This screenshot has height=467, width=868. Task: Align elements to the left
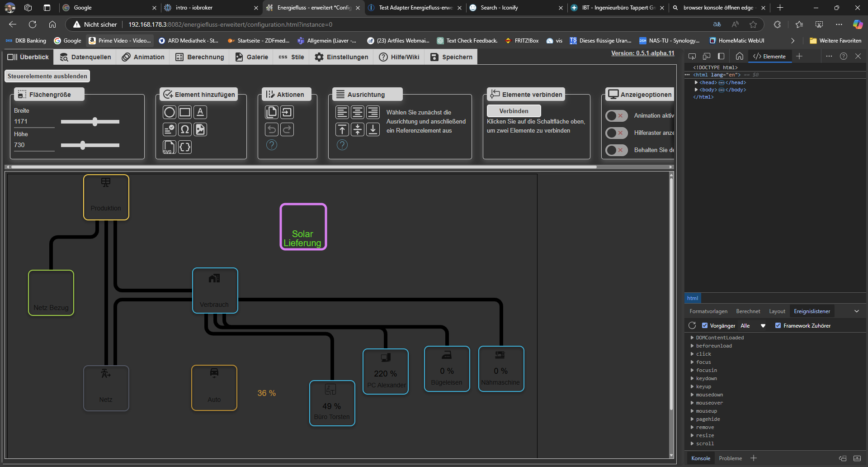click(x=342, y=112)
